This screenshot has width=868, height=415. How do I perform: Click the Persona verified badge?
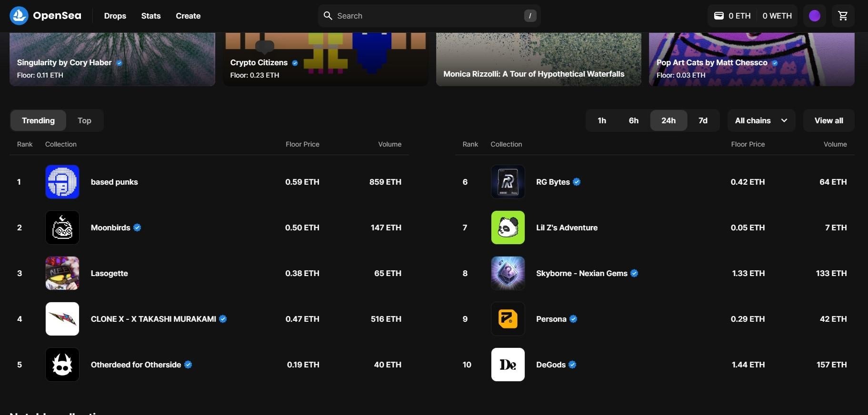(x=573, y=319)
